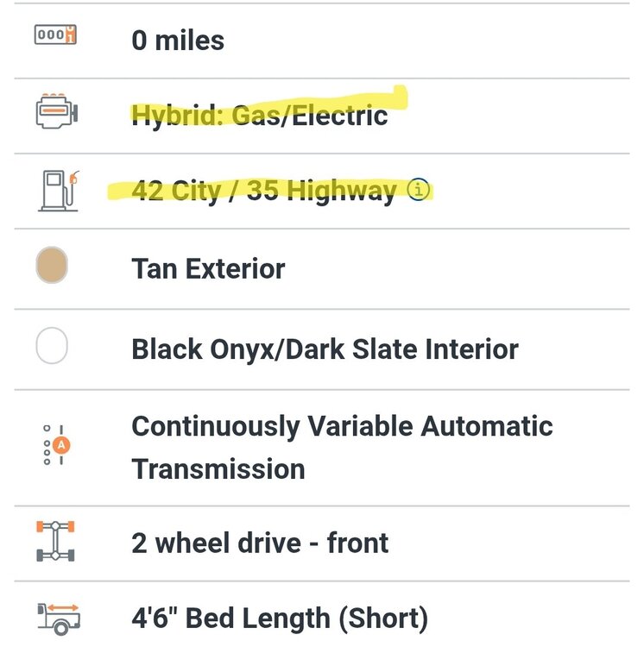Click the truck bed length icon

pos(58,618)
